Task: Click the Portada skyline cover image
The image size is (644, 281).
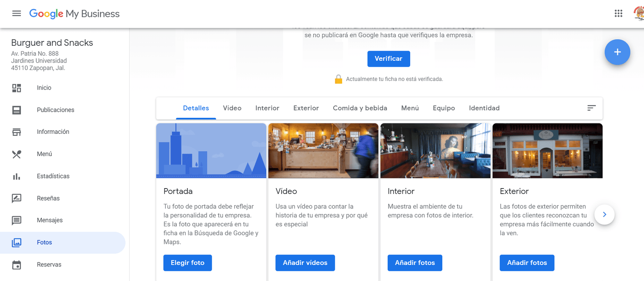Action: pyautogui.click(x=211, y=151)
